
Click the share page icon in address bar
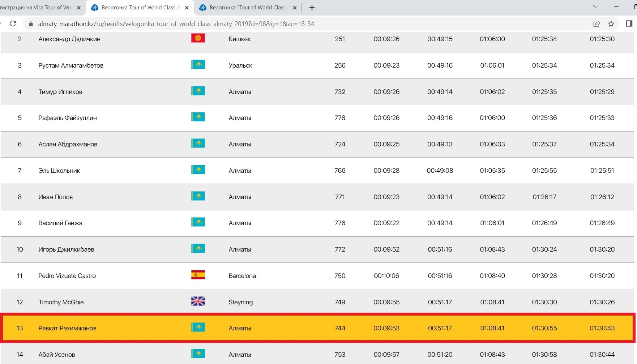(x=597, y=24)
